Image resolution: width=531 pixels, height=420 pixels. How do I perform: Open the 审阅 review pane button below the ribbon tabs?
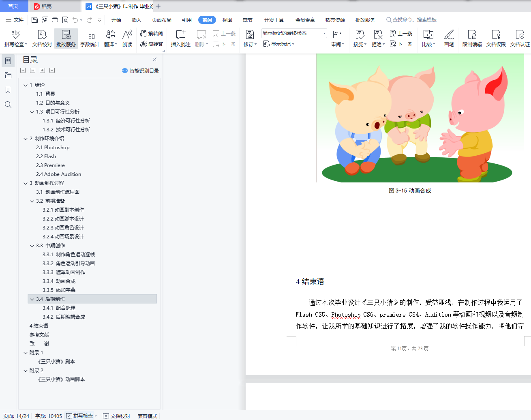click(x=338, y=39)
